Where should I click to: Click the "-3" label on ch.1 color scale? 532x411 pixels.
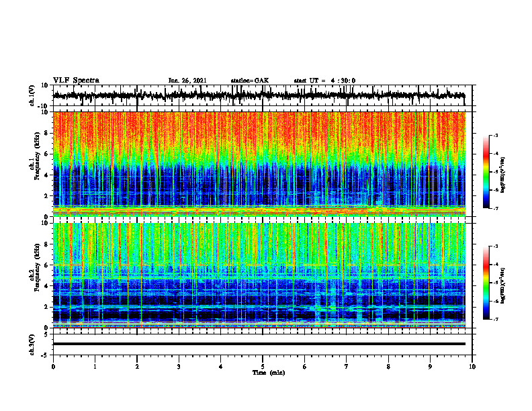496,135
